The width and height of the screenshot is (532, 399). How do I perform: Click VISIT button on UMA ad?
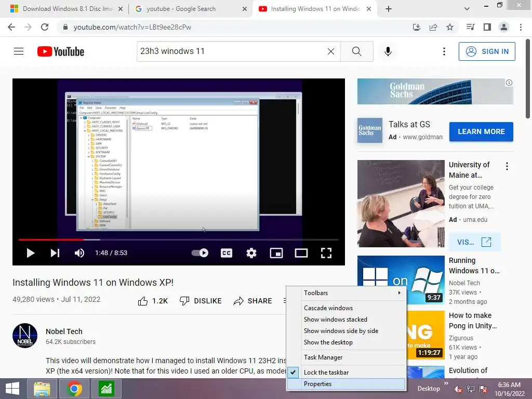(474, 242)
